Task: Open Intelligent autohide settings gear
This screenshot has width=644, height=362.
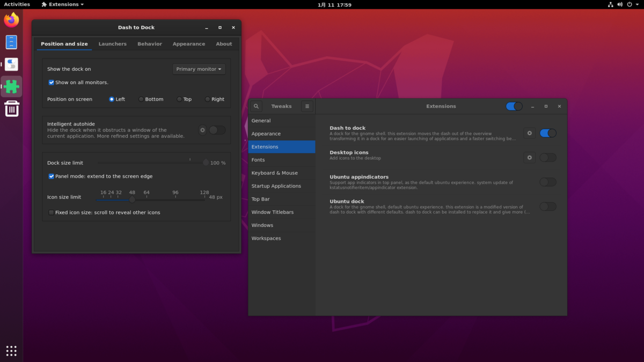Action: click(x=202, y=130)
